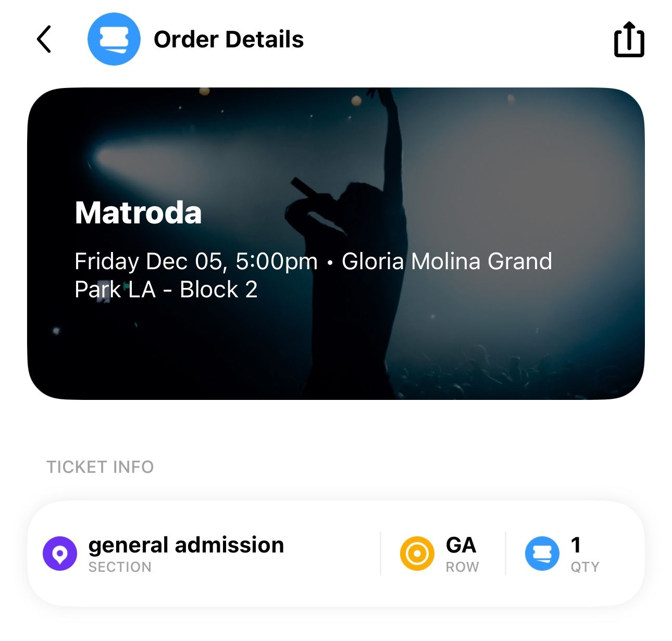Screen dimensions: 672x641
Task: Tap the orange row marker icon beside GA
Action: tap(416, 554)
